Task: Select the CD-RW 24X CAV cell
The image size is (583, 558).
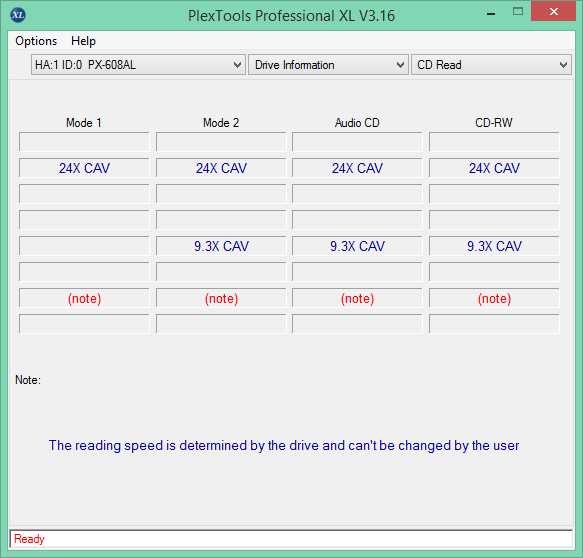Action: (x=494, y=168)
